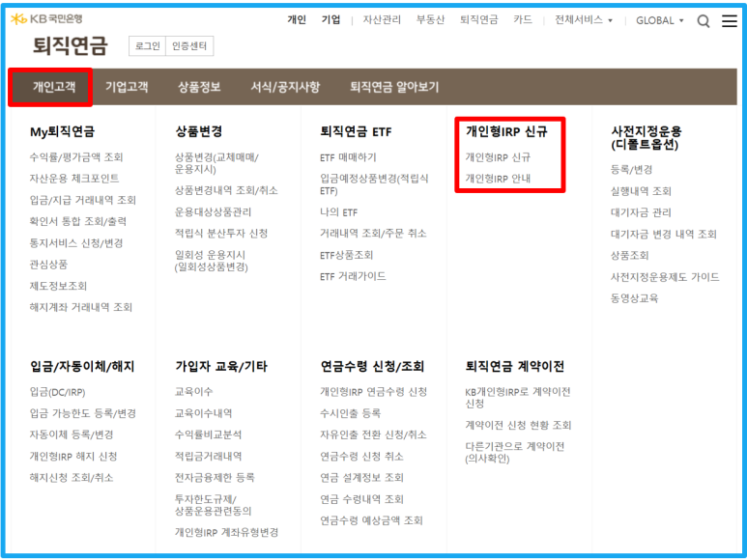
Task: Open the hamburger menu icon
Action: pyautogui.click(x=730, y=21)
